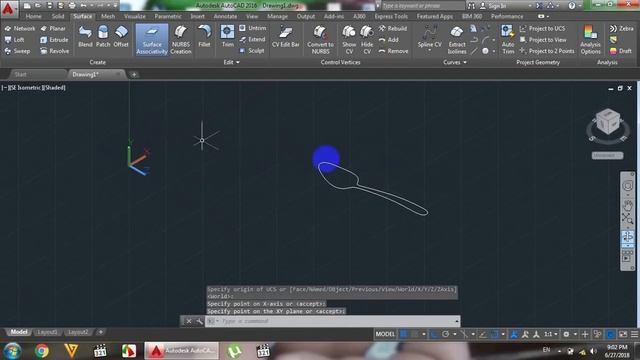Activate the Patch surface tool

tap(103, 36)
